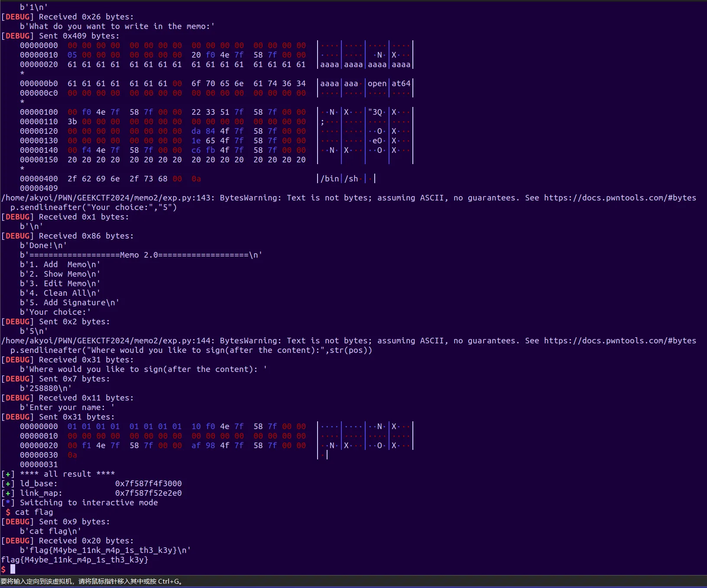Click the b'Done!\n' received line
This screenshot has width=707, height=588.
43,245
